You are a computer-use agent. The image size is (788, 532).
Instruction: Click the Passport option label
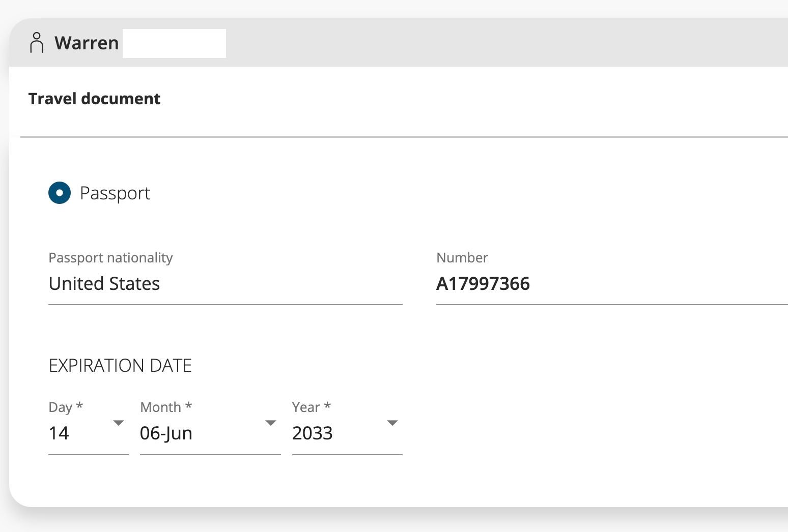[x=115, y=193]
